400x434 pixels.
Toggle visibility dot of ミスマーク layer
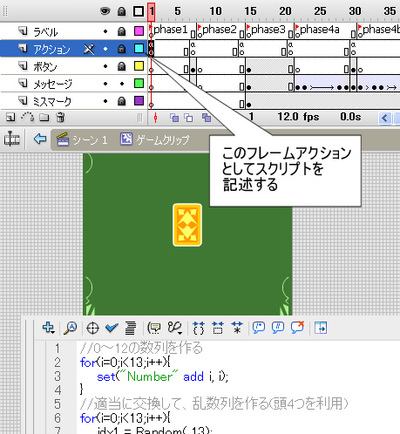[105, 101]
